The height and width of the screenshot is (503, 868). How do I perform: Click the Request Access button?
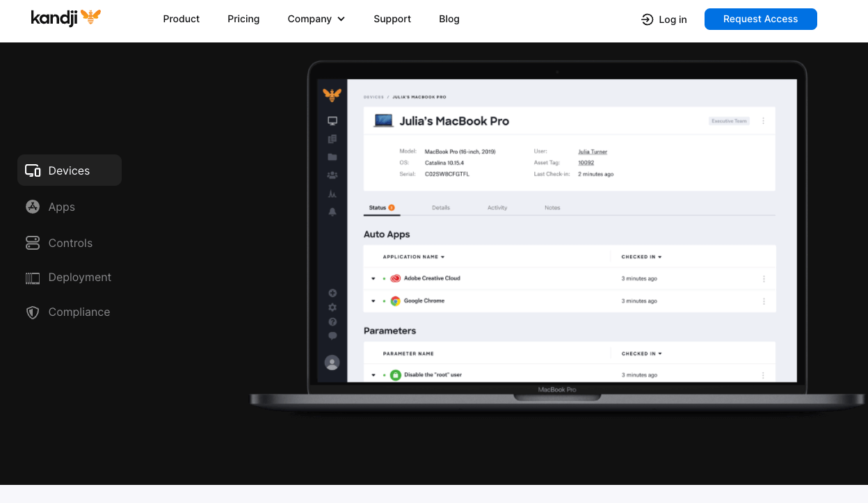(x=760, y=19)
